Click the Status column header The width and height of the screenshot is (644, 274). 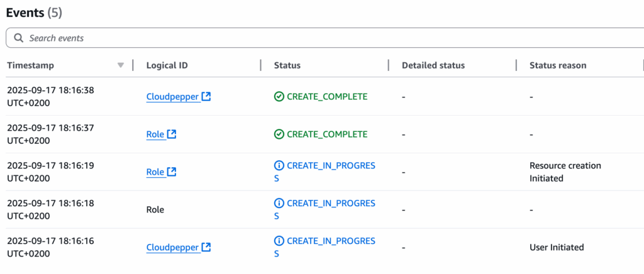[287, 65]
